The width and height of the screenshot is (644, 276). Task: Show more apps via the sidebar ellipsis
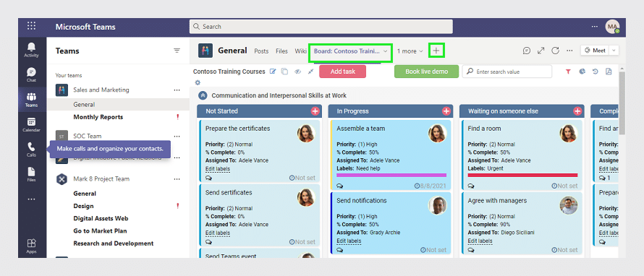[x=32, y=199]
